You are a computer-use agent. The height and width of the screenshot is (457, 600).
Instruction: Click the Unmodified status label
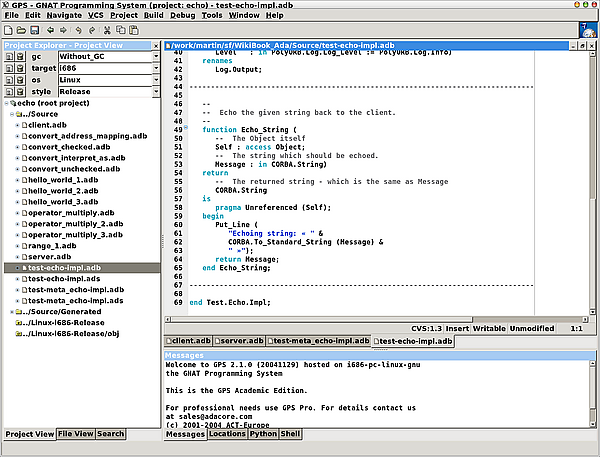click(x=532, y=328)
